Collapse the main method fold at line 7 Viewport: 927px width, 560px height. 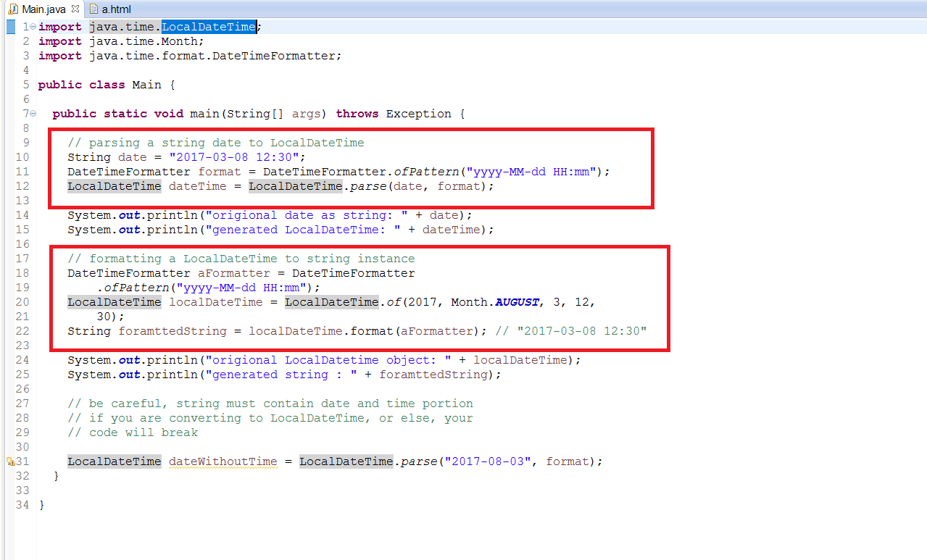32,114
